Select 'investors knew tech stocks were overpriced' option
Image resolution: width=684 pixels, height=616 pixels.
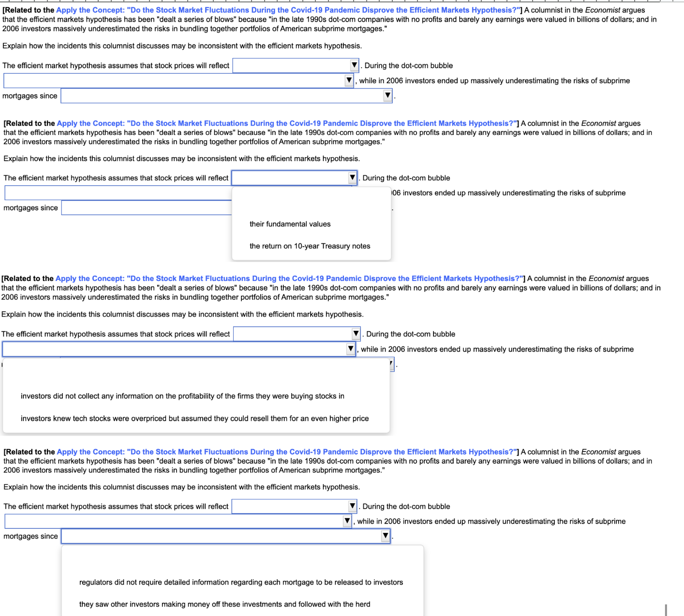pos(195,418)
